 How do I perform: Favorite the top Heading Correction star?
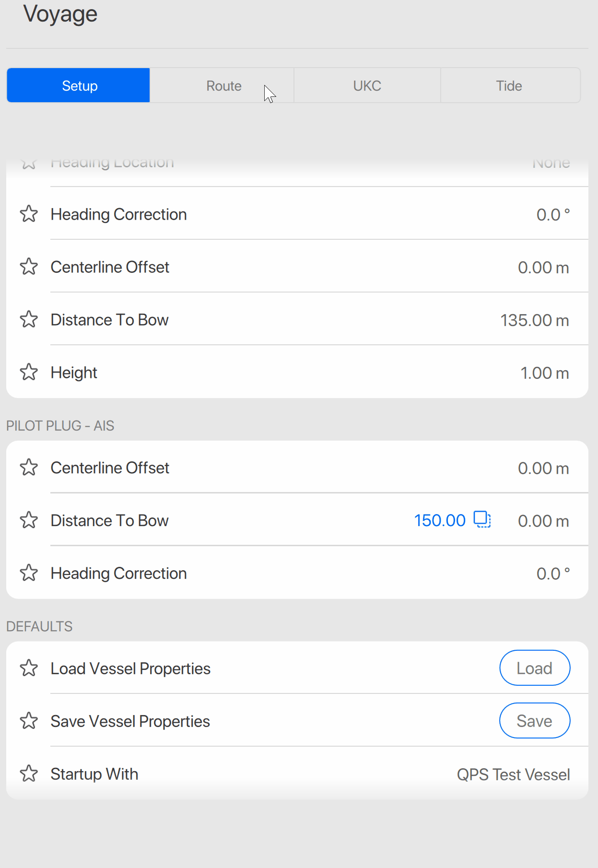coord(29,214)
